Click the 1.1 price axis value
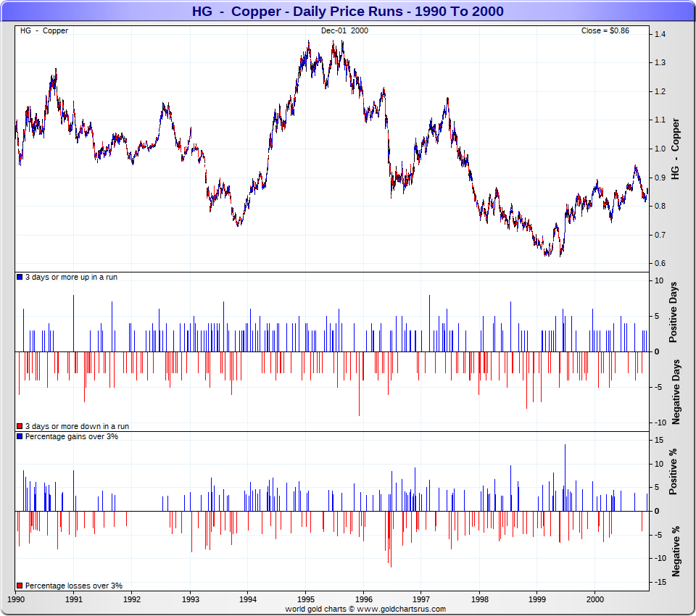 pos(660,120)
